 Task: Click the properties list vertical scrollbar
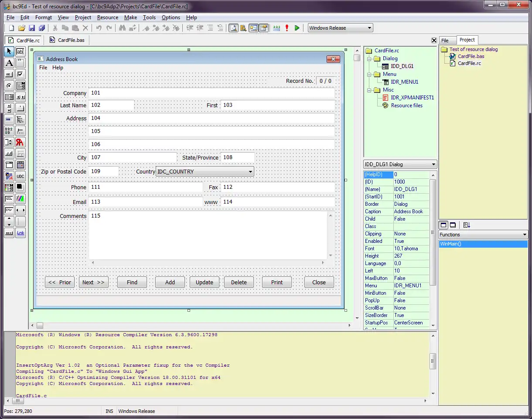point(433,249)
